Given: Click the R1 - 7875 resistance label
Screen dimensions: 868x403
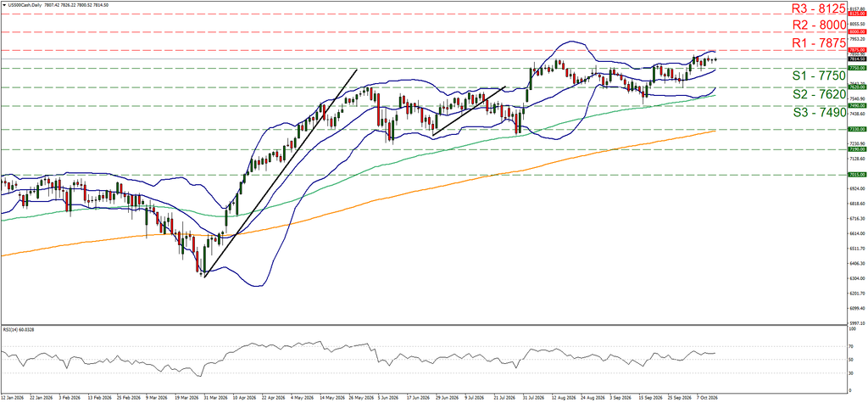Looking at the screenshot, I should click(819, 42).
